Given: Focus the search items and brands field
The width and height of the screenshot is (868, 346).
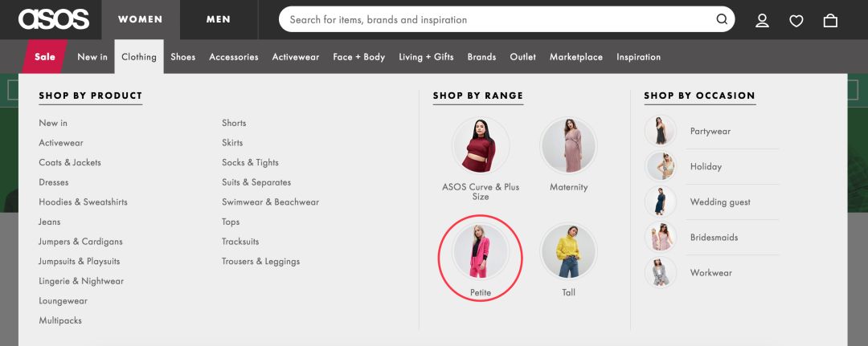Looking at the screenshot, I should 506,19.
